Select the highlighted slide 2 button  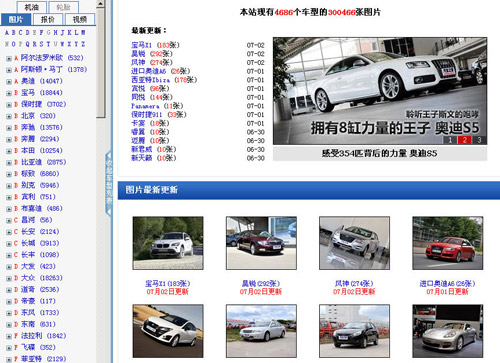coord(465,140)
